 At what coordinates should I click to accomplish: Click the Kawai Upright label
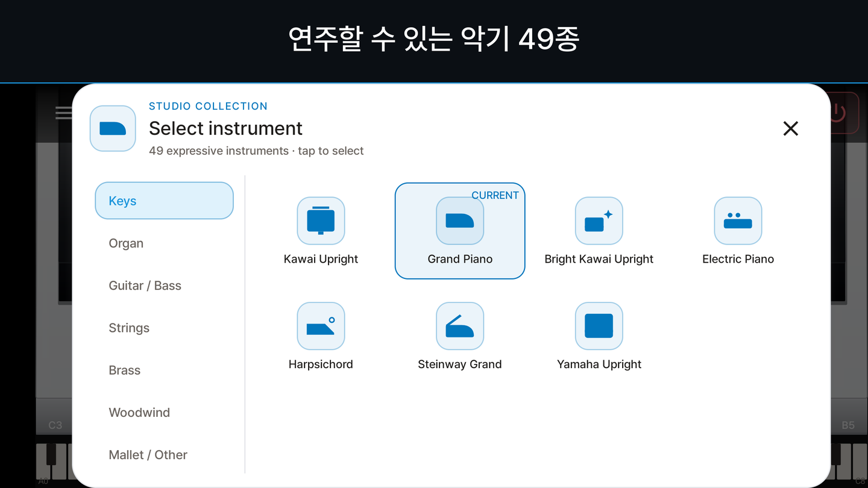(321, 259)
